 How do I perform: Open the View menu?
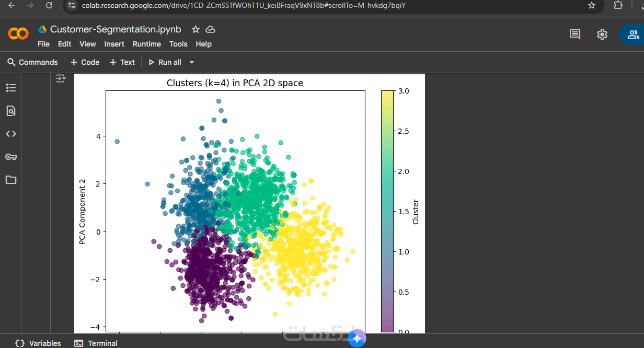(x=88, y=44)
